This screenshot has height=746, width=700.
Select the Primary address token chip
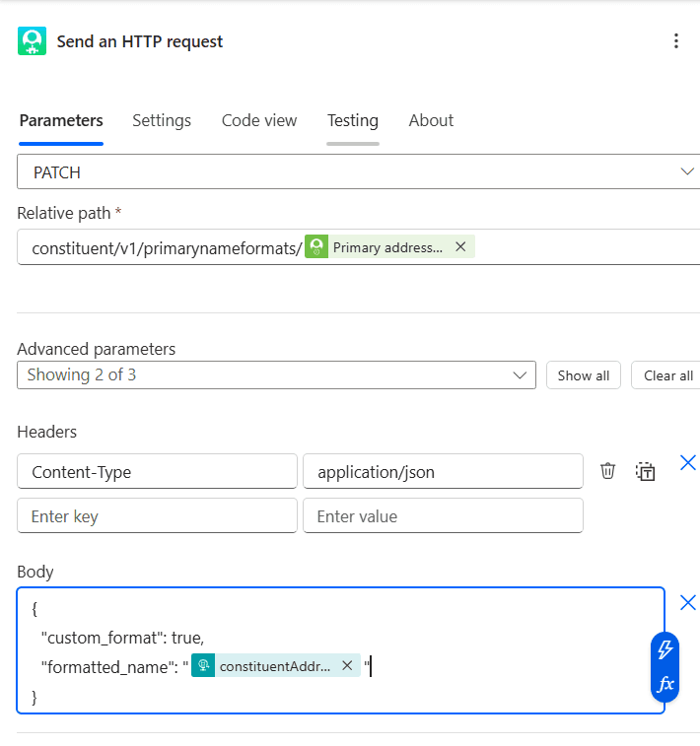point(387,247)
